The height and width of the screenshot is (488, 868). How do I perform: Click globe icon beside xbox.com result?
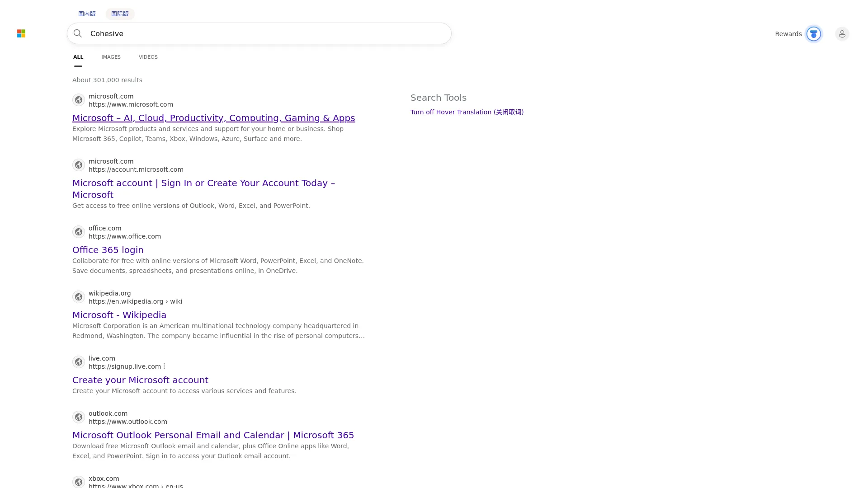click(79, 482)
